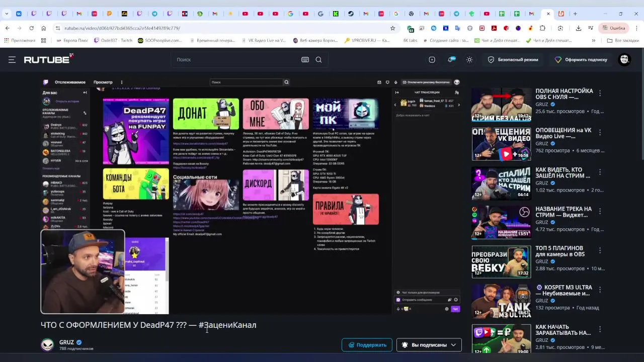Click the upload video plus icon

[x=432, y=59]
